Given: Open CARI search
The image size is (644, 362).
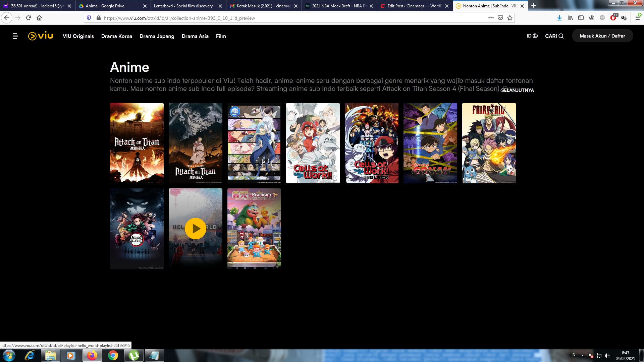Looking at the screenshot, I should click(x=554, y=36).
